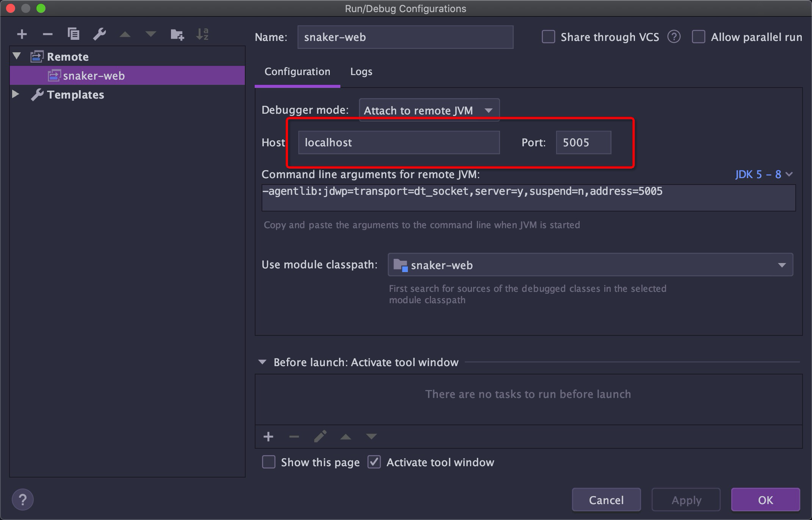The image size is (812, 520).
Task: Add a before-launch task
Action: point(268,436)
